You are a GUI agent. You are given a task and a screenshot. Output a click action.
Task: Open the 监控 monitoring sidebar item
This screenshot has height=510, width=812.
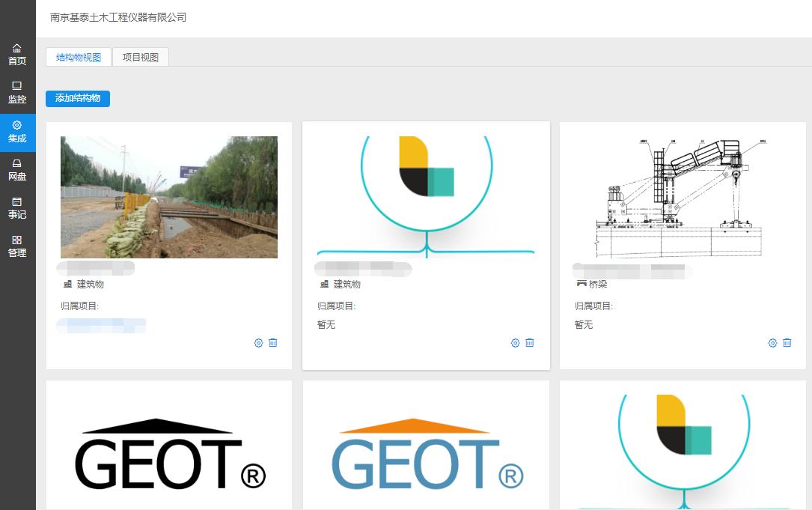tap(17, 92)
